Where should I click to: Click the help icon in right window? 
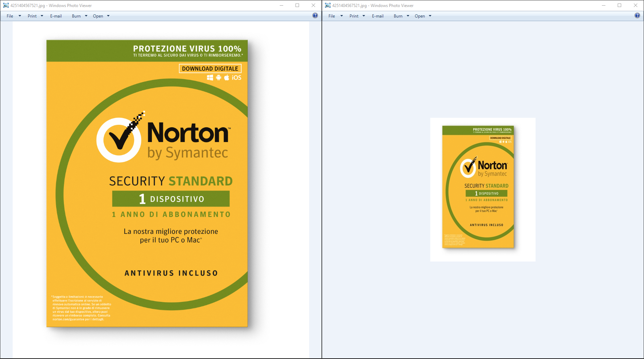pyautogui.click(x=637, y=15)
